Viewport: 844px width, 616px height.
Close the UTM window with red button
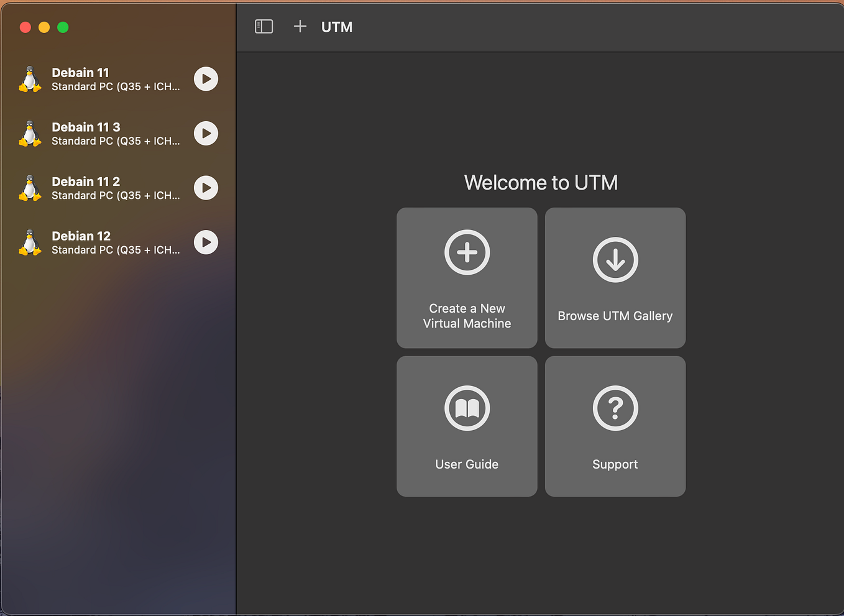[25, 27]
